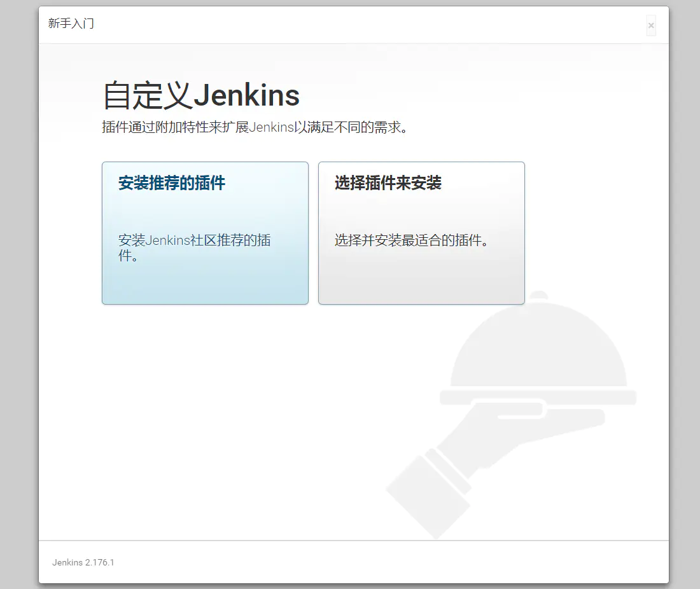Select the 安装推荐的插件 card
Viewport: 700px width, 589px height.
(x=204, y=233)
